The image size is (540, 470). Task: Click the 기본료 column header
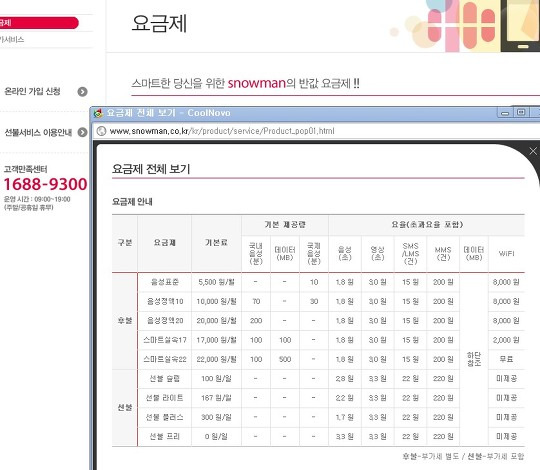pyautogui.click(x=216, y=243)
